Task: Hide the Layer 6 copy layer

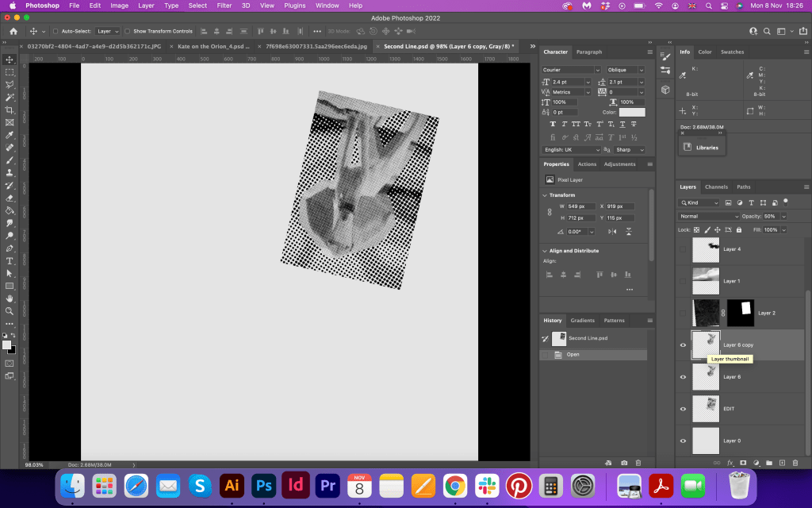Action: pos(683,345)
